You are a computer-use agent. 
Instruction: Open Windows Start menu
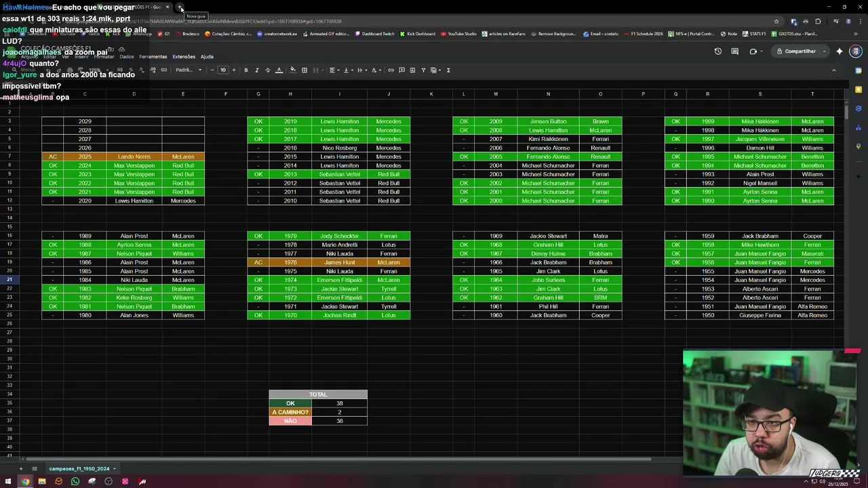(x=9, y=481)
